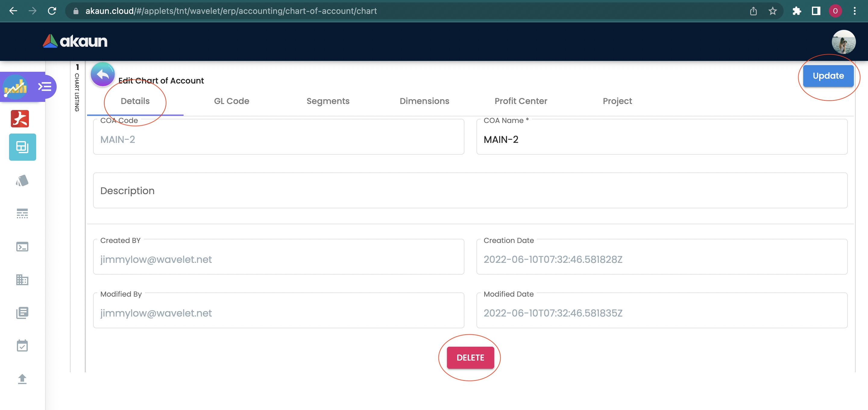
Task: Open the terminal console sidebar icon
Action: pyautogui.click(x=22, y=247)
